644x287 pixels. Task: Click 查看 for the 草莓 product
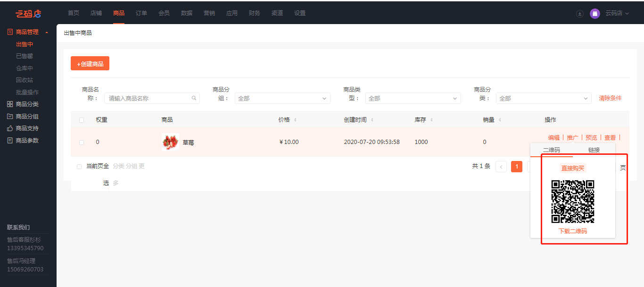coord(610,138)
